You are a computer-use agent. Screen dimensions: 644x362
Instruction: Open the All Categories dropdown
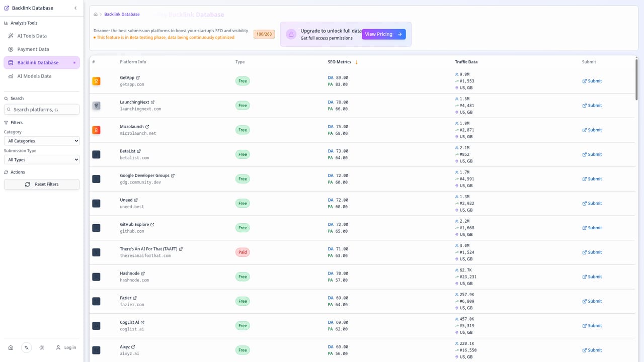[42, 141]
